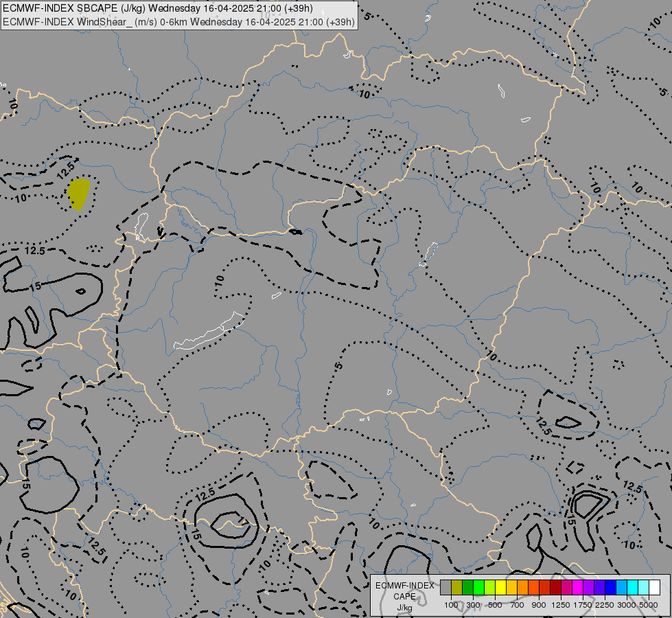The image size is (672, 618).
Task: Click the 900 legend value
Action: coord(539,605)
